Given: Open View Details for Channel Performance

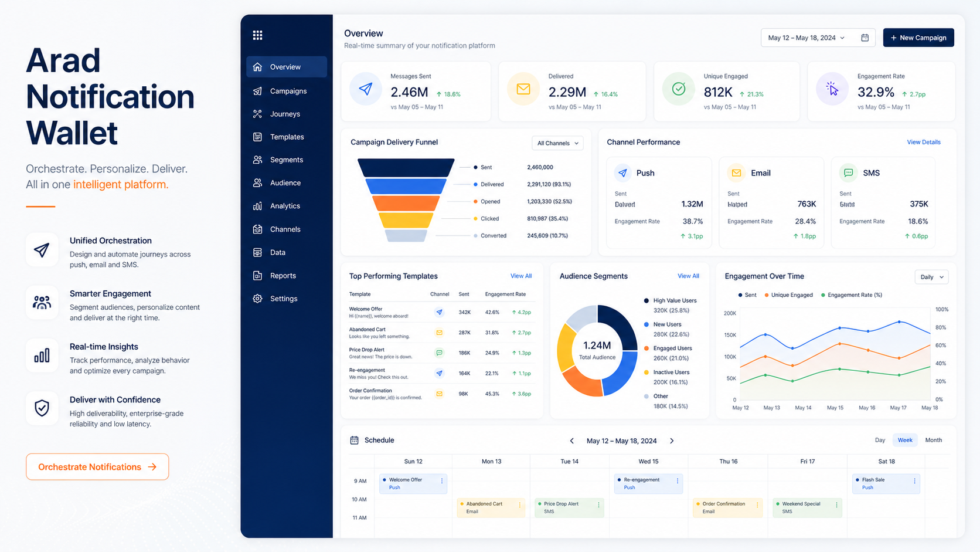Looking at the screenshot, I should (x=923, y=142).
